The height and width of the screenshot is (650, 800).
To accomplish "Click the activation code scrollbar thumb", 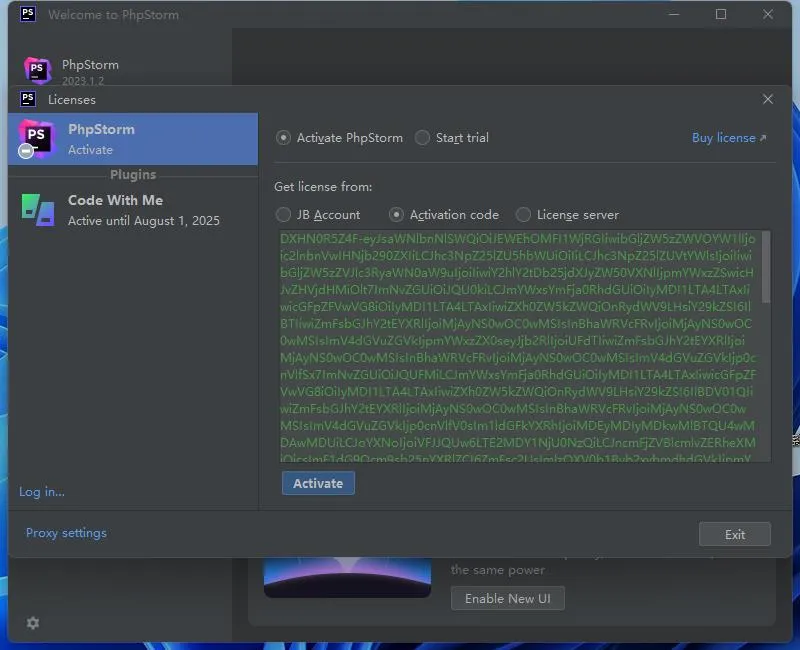I will [x=766, y=266].
